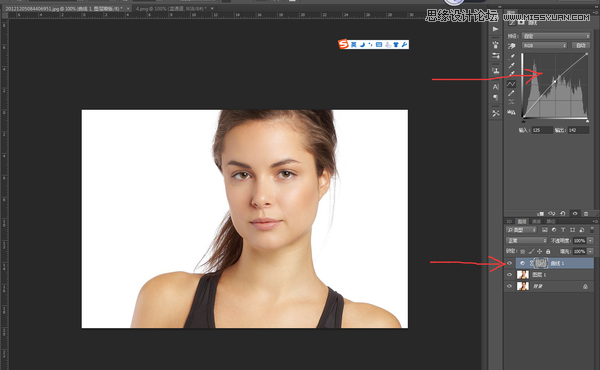Click the curves Input value field
The width and height of the screenshot is (600, 370).
pyautogui.click(x=542, y=130)
